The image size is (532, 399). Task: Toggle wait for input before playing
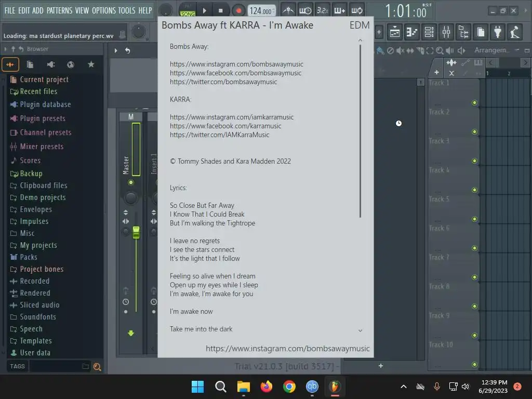305,10
